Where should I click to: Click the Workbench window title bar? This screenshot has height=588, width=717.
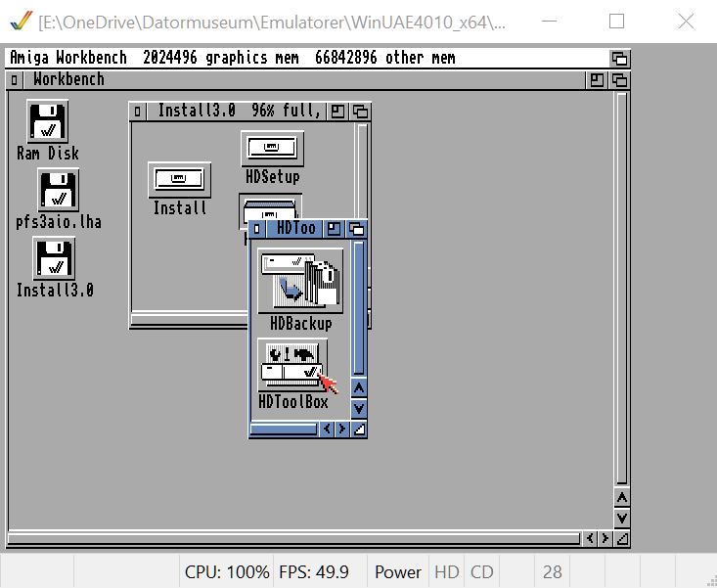coord(303,80)
